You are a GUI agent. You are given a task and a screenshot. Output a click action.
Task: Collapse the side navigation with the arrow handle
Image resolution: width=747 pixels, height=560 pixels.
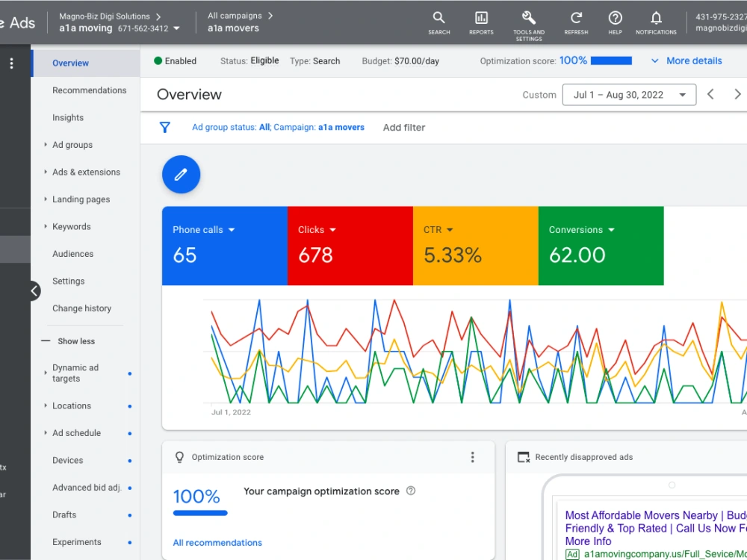pos(34,291)
